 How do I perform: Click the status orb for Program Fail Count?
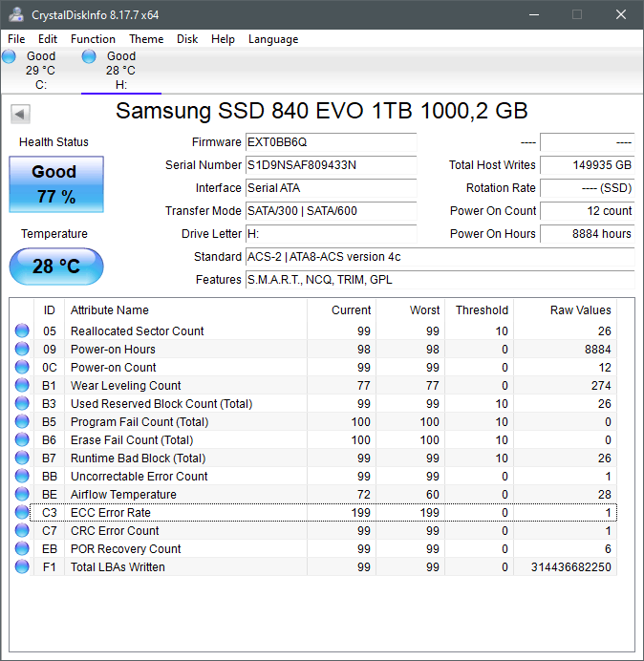[x=22, y=421]
